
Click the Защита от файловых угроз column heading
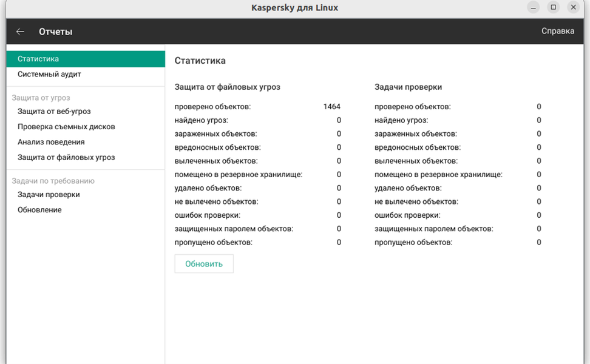coord(227,87)
